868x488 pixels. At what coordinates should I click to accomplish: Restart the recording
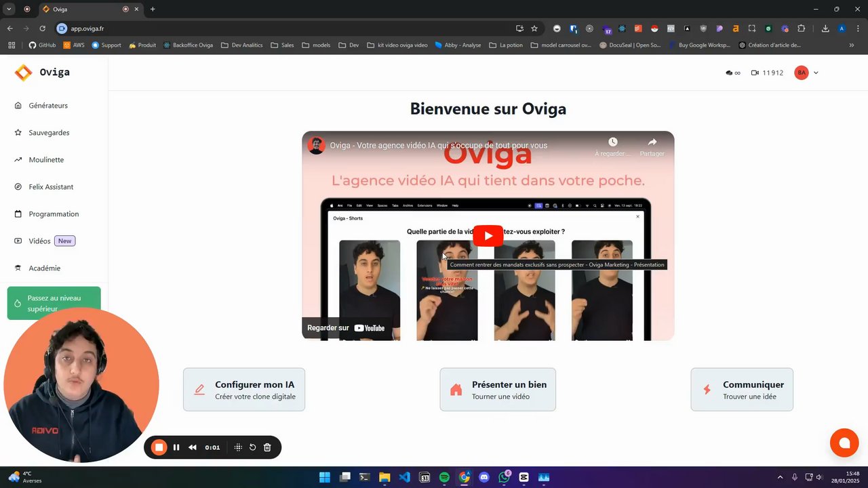pos(252,447)
